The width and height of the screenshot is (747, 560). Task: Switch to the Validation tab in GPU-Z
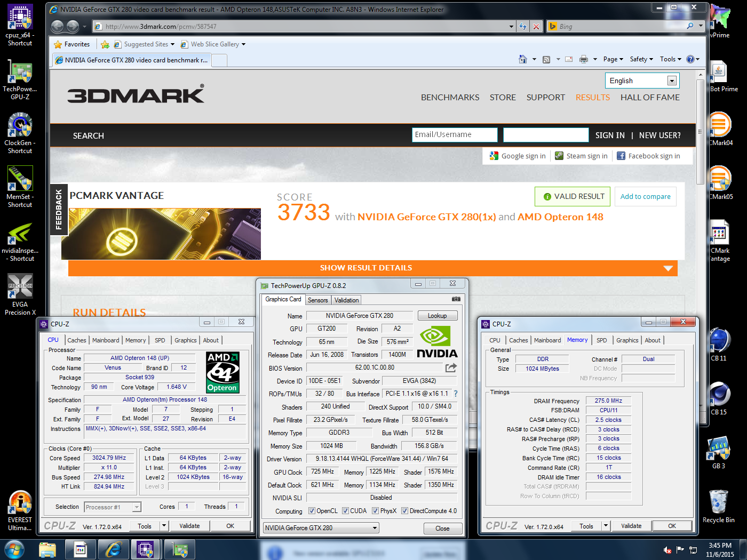click(346, 300)
